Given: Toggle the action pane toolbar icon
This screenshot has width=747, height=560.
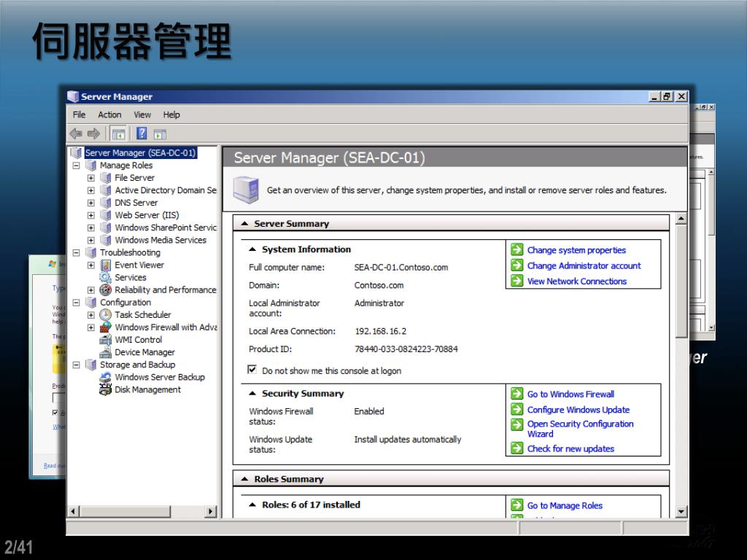Looking at the screenshot, I should 160,134.
